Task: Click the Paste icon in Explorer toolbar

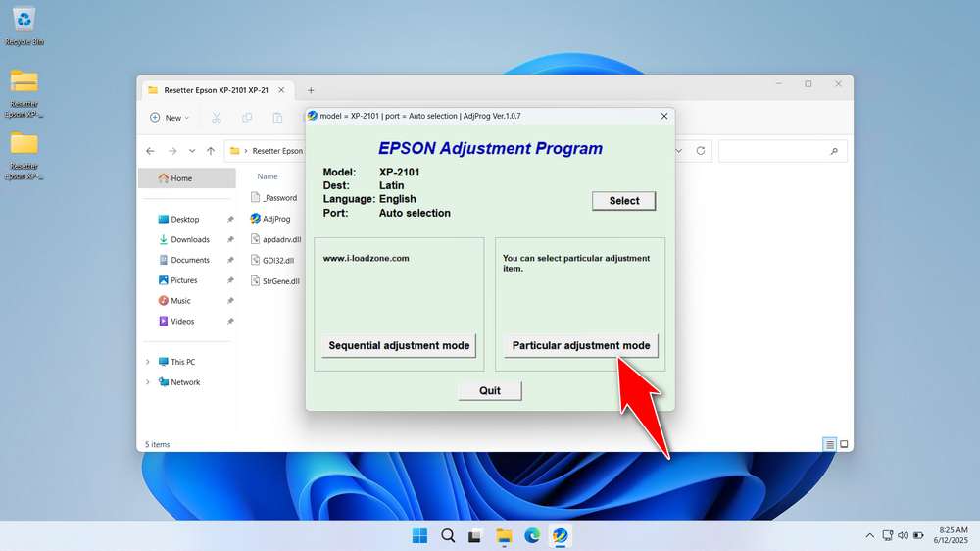Action: click(277, 118)
